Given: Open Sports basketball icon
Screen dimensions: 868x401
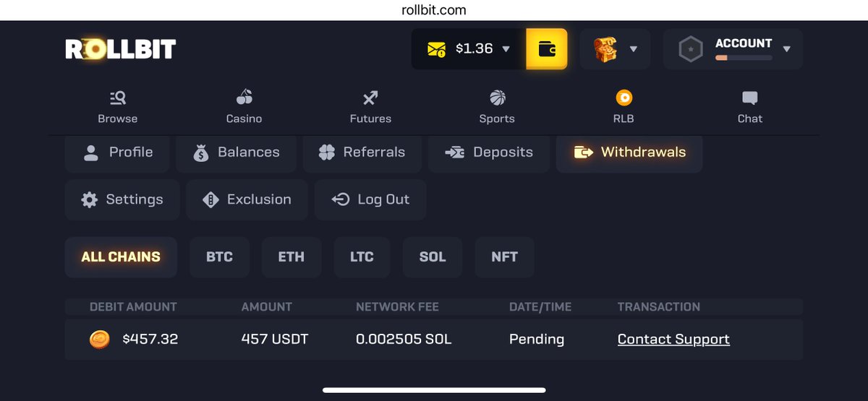Looking at the screenshot, I should click(497, 98).
